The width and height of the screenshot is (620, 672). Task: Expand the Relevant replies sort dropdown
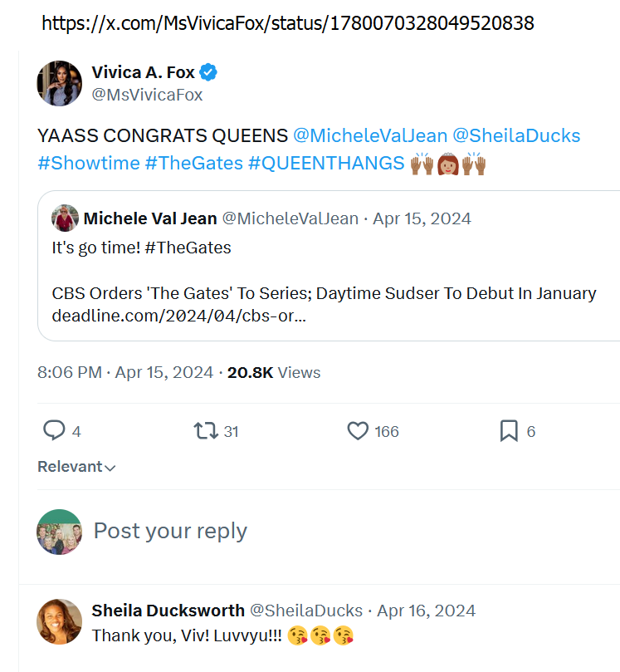coord(76,467)
